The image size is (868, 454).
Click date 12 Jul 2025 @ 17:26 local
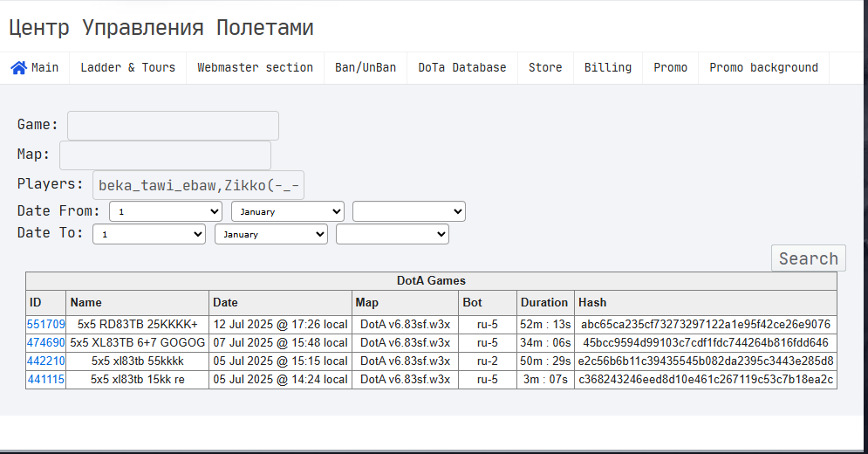[281, 324]
